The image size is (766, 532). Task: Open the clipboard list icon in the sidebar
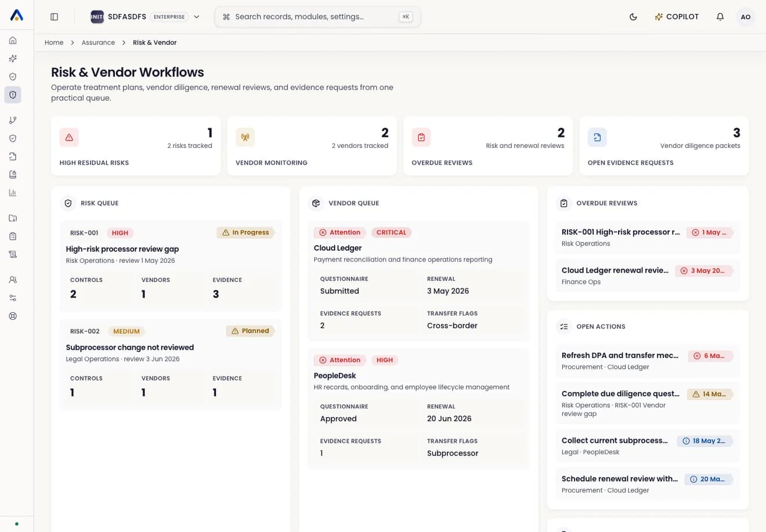point(13,236)
